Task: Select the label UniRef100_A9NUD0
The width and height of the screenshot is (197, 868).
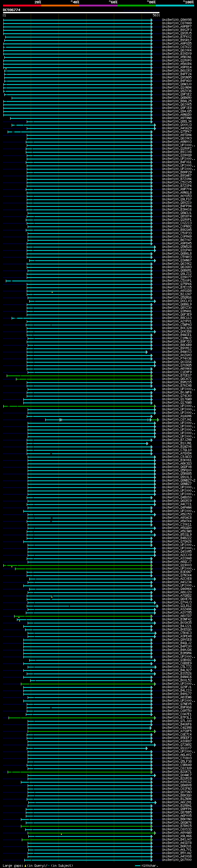Action: pyautogui.click(x=177, y=115)
